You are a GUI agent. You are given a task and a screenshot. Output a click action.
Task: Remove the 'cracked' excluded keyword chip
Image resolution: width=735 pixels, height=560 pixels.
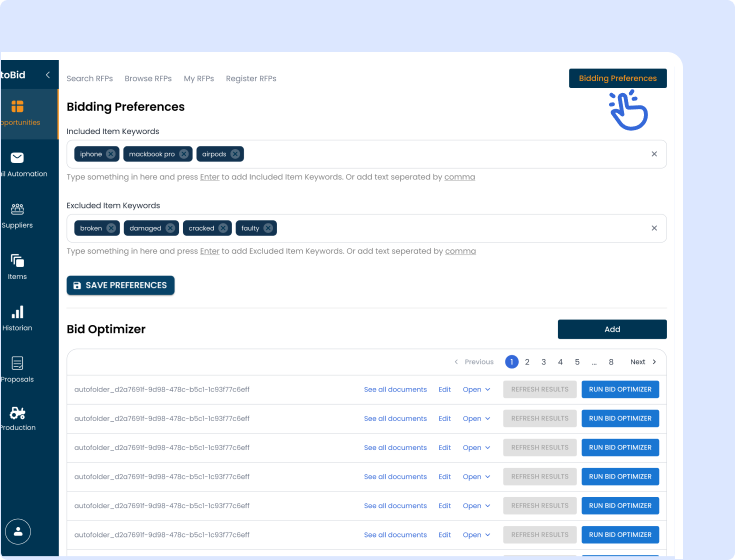(x=223, y=228)
